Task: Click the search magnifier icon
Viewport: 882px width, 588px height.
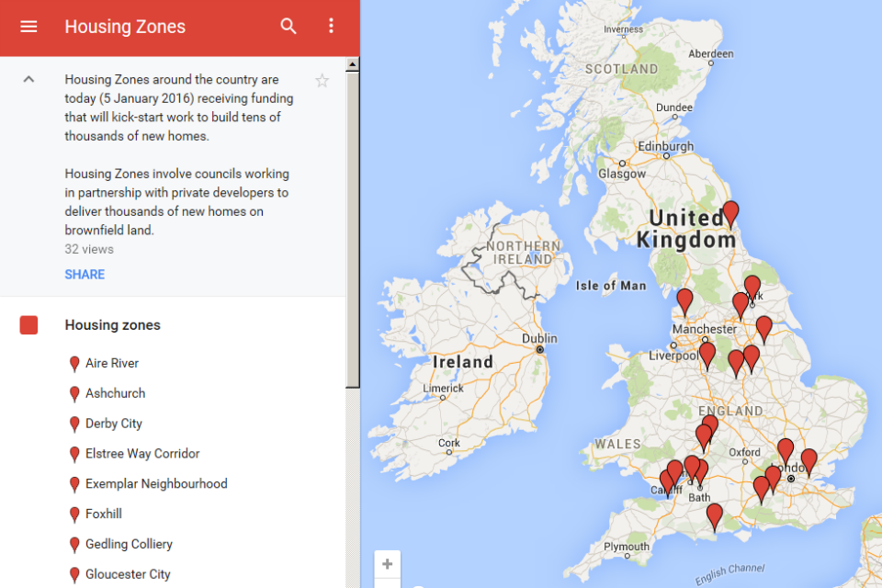Action: pyautogui.click(x=288, y=27)
